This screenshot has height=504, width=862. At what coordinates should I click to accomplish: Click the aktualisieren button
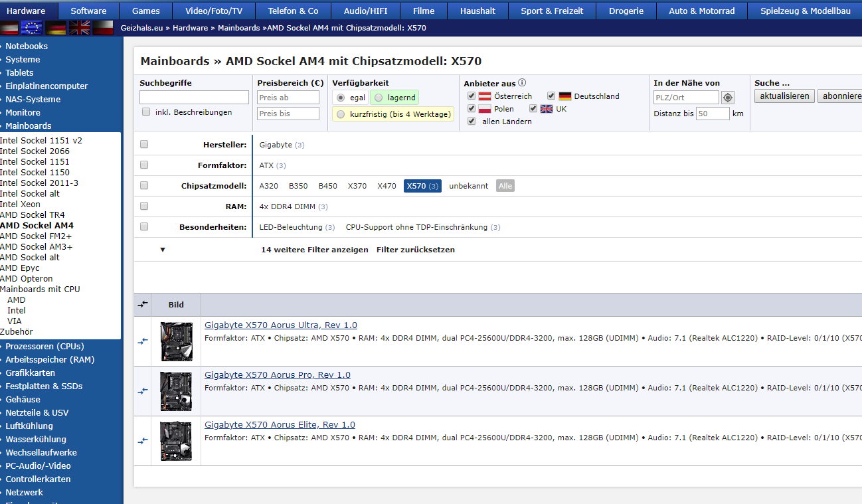point(784,96)
